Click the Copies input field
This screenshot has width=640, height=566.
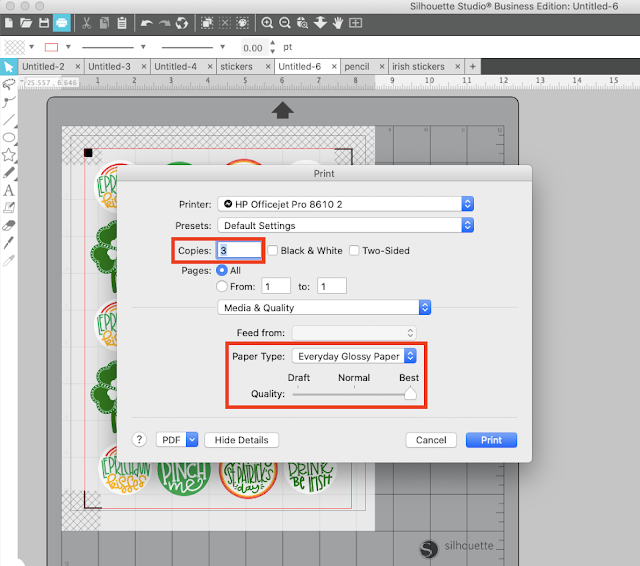[239, 250]
